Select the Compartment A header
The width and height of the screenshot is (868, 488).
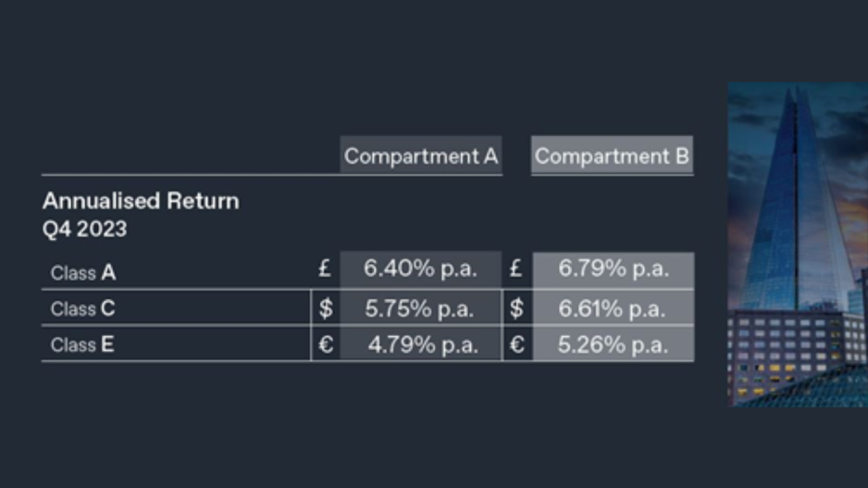click(x=421, y=156)
